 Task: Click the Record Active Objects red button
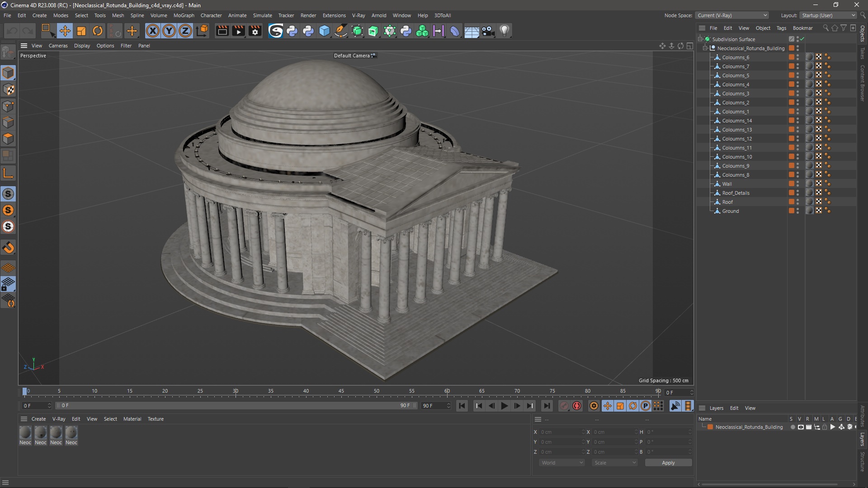coord(577,406)
